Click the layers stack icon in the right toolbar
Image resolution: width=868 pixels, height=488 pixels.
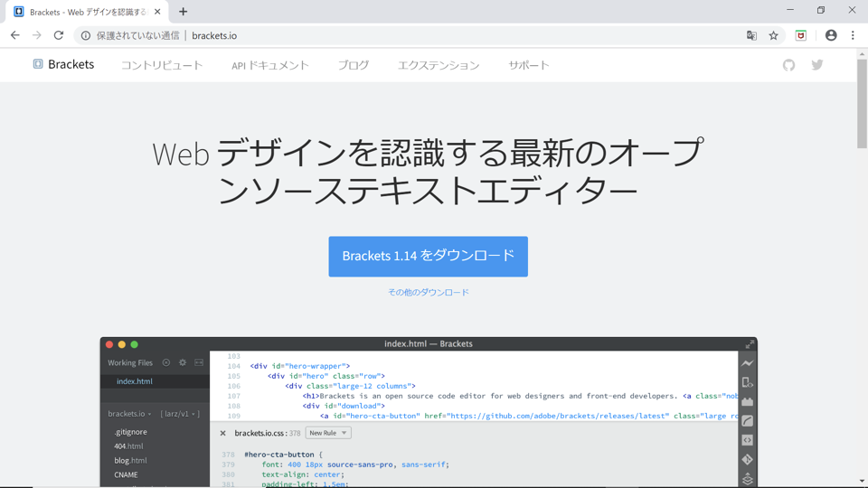[x=748, y=479]
